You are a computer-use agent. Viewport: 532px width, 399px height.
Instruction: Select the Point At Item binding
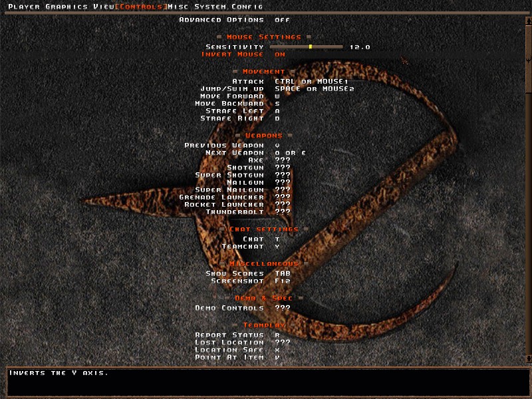[237, 358]
